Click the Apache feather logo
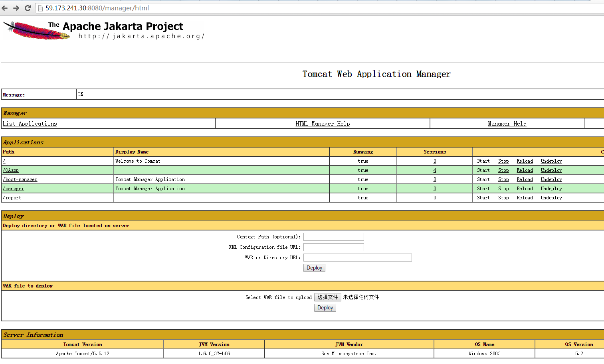Screen dimensions: 604x364 pos(36,31)
